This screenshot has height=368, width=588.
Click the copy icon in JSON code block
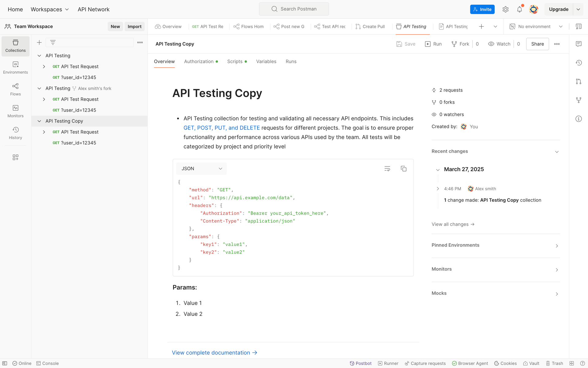[404, 169]
